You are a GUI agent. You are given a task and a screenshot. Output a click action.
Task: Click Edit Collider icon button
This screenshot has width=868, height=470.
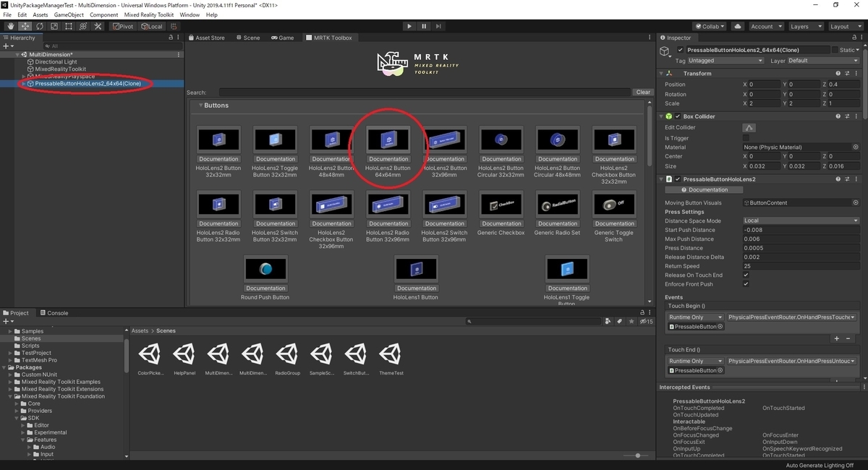pyautogui.click(x=749, y=128)
